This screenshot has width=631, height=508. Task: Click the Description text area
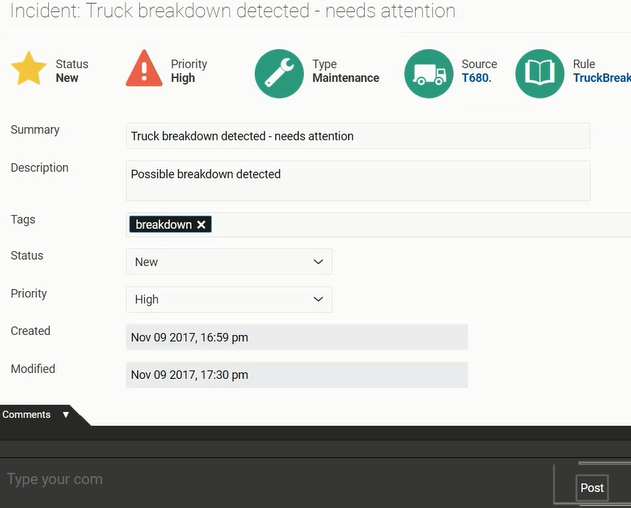[x=358, y=181]
